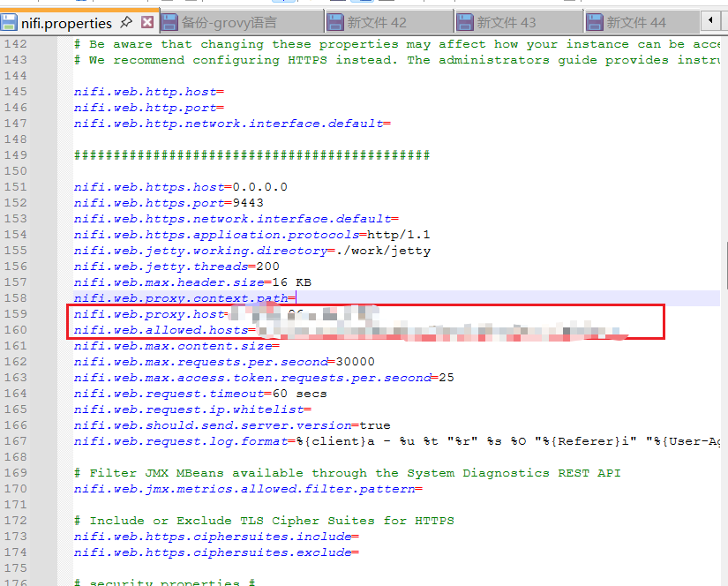The width and height of the screenshot is (728, 586).
Task: Click nifi.web.http.network.interface.default= line
Action: 232,124
